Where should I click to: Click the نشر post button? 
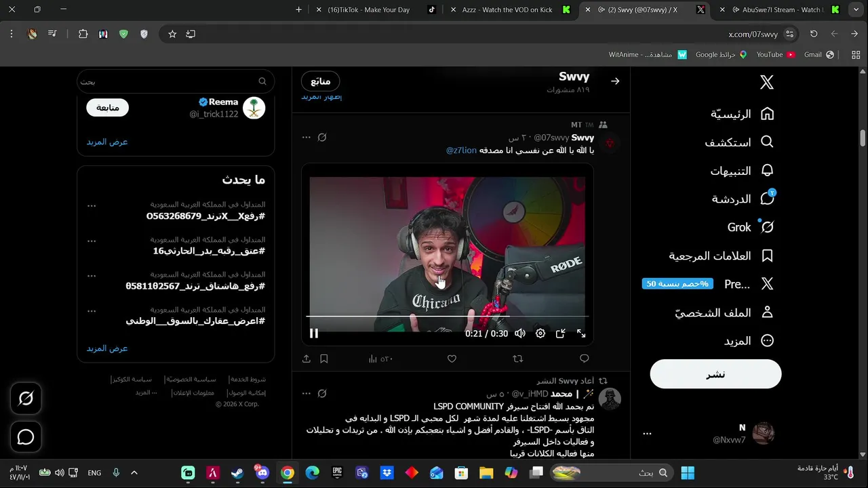715,375
